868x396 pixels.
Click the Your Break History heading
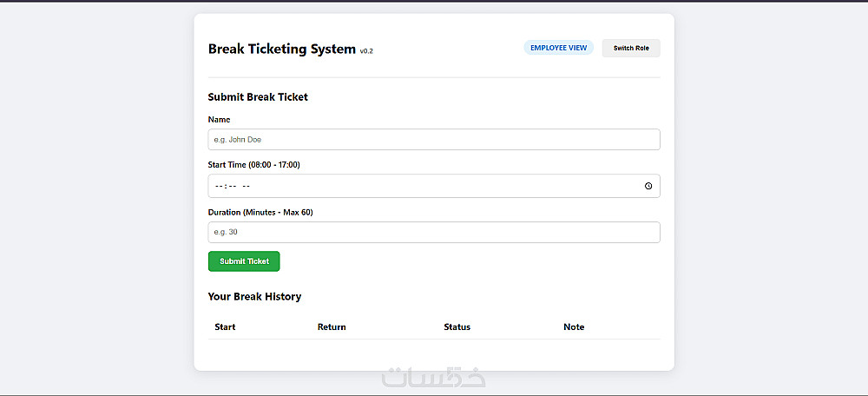[254, 297]
